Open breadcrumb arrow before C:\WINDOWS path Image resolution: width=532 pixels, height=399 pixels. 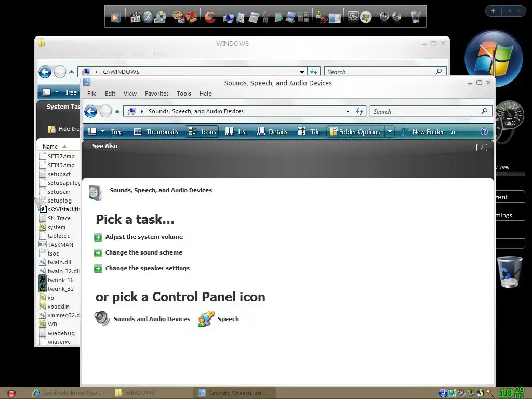[x=97, y=72]
